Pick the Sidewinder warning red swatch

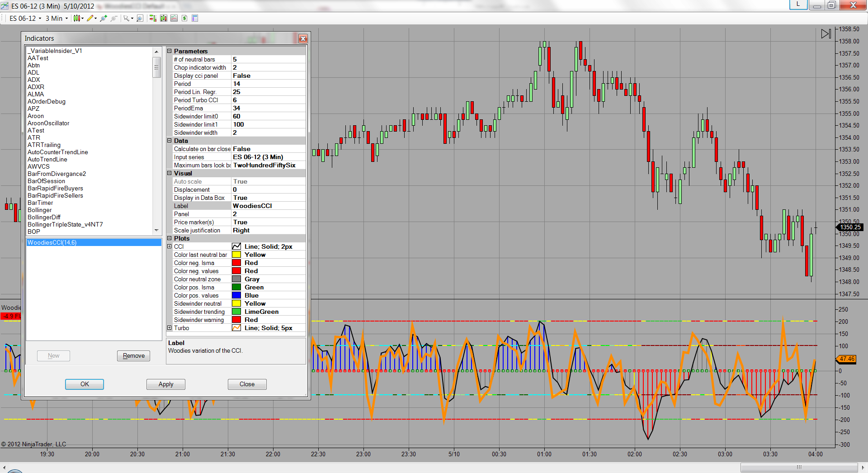[236, 320]
